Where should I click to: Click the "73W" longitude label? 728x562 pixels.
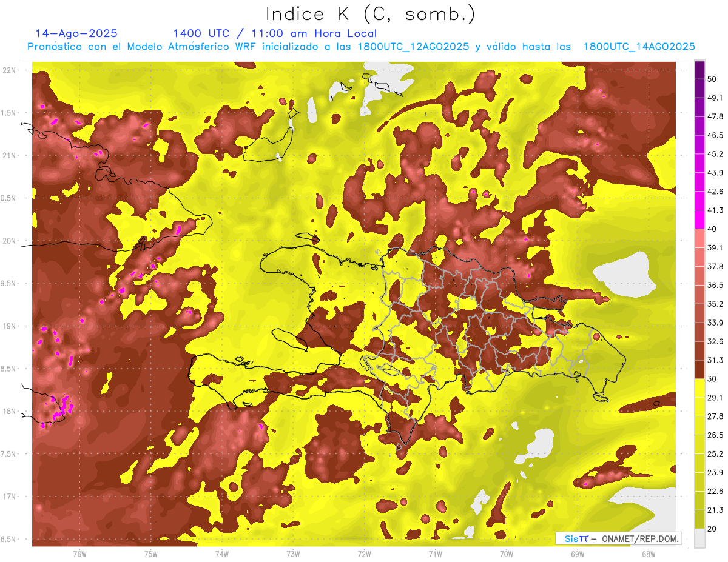click(293, 554)
